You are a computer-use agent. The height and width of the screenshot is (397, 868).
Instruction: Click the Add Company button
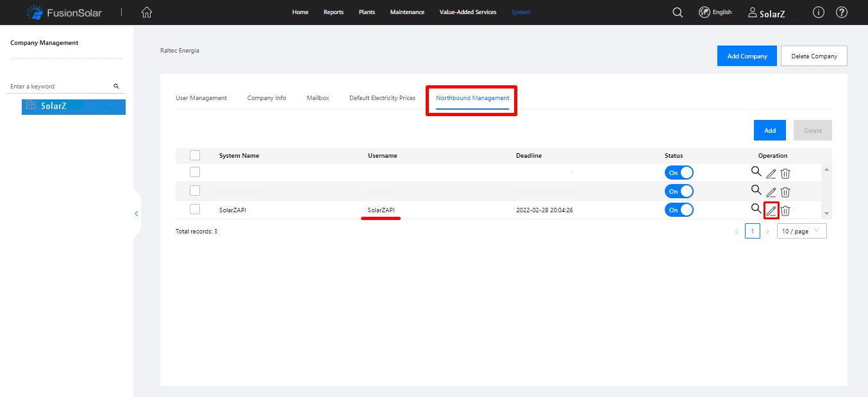pyautogui.click(x=747, y=56)
